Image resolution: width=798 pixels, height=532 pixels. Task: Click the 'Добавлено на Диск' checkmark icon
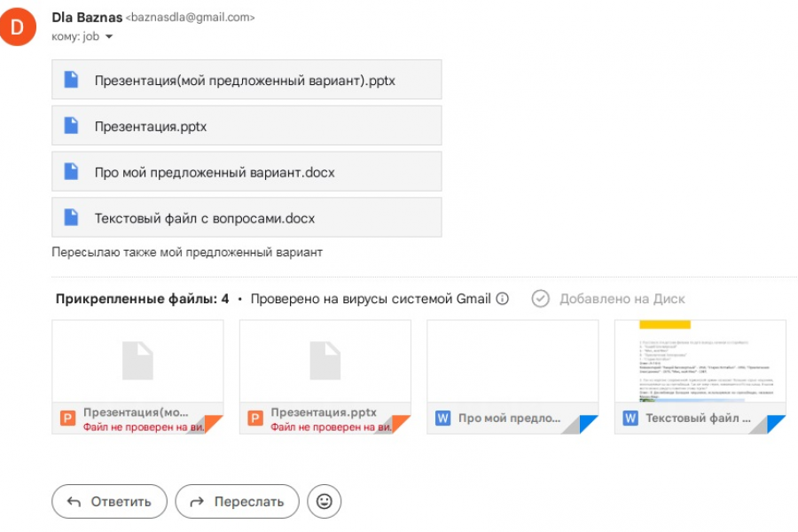pyautogui.click(x=540, y=299)
